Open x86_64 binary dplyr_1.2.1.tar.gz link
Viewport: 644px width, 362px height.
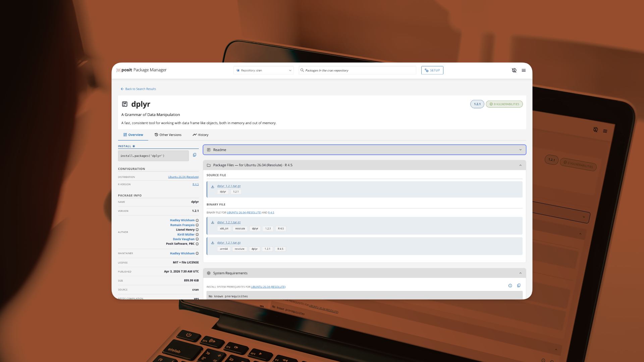pos(229,222)
